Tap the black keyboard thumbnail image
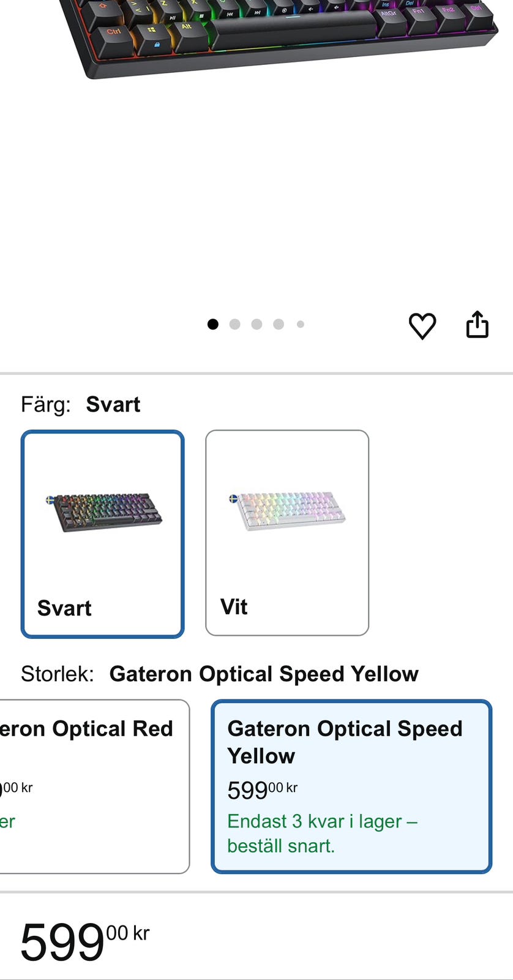This screenshot has width=513, height=980. coord(104,512)
